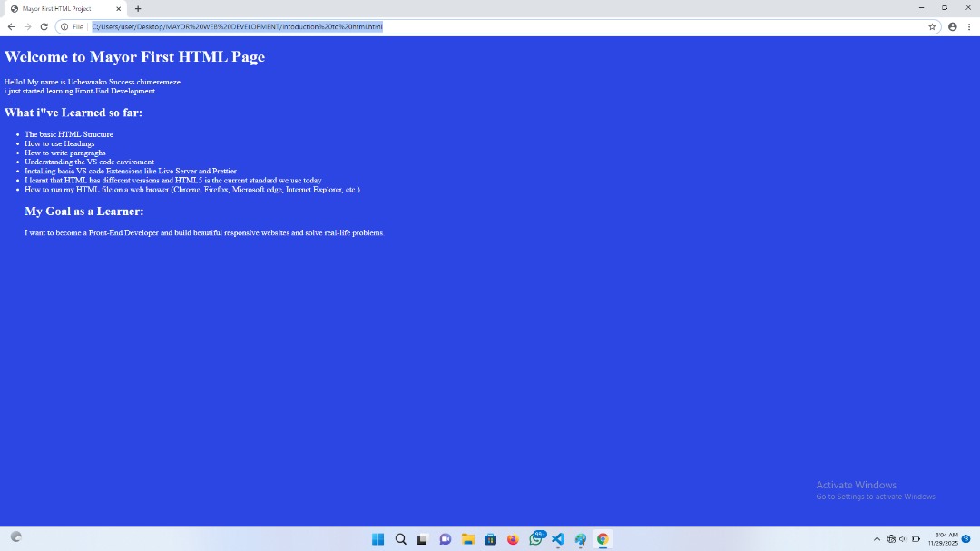Image resolution: width=980 pixels, height=551 pixels.
Task: Click Understanding the VS code enviroment
Action: tap(89, 162)
